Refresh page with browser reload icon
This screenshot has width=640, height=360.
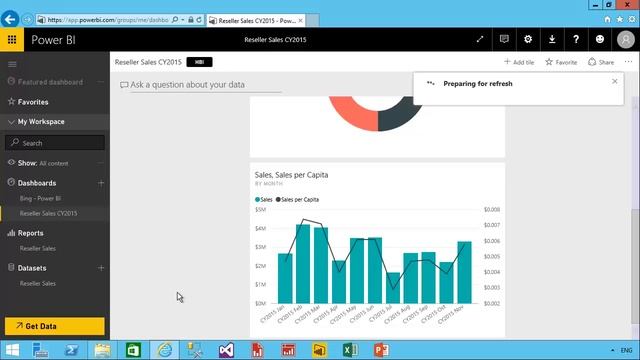[199, 20]
